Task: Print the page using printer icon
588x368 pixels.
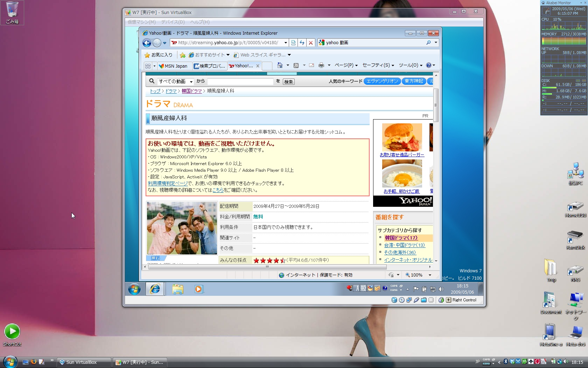Action: tap(321, 65)
